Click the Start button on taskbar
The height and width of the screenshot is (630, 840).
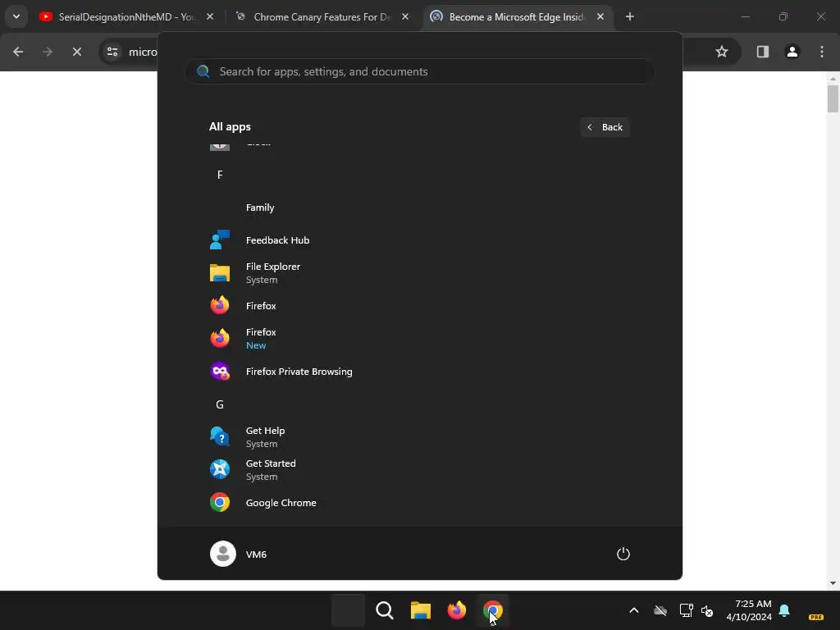click(x=348, y=610)
